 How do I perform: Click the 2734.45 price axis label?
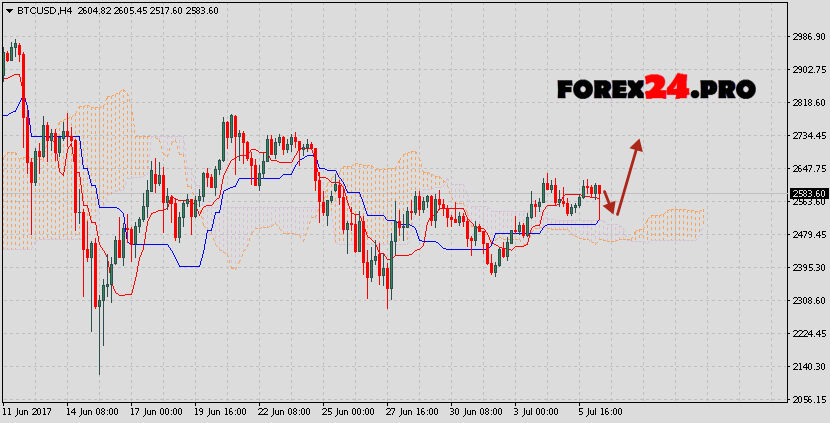[807, 136]
